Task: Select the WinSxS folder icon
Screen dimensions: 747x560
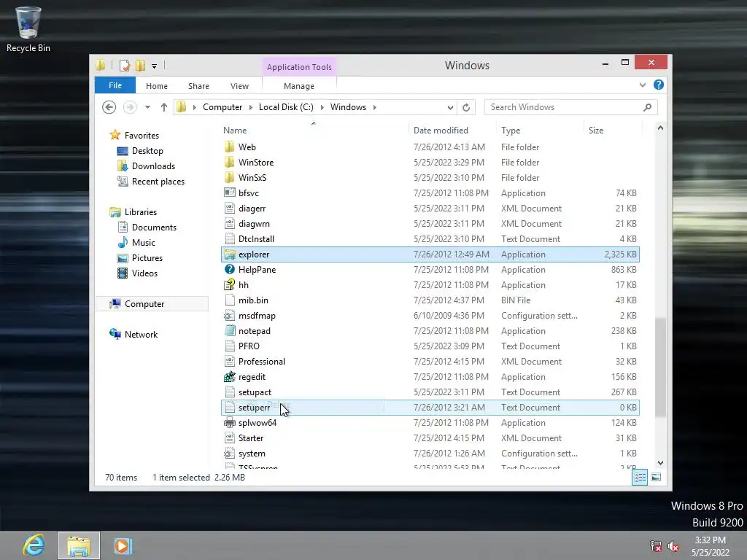Action: (x=230, y=178)
